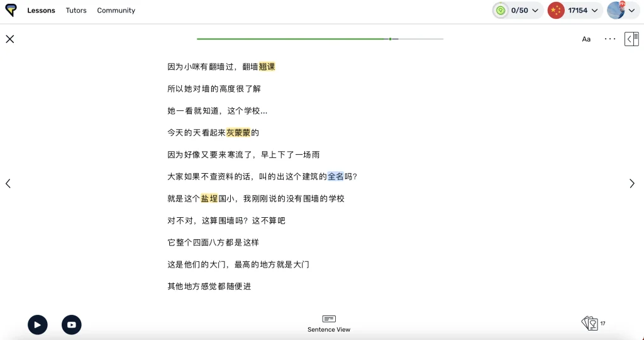Screen dimensions: 644x340
Task: Open the Lessons menu
Action: click(41, 11)
